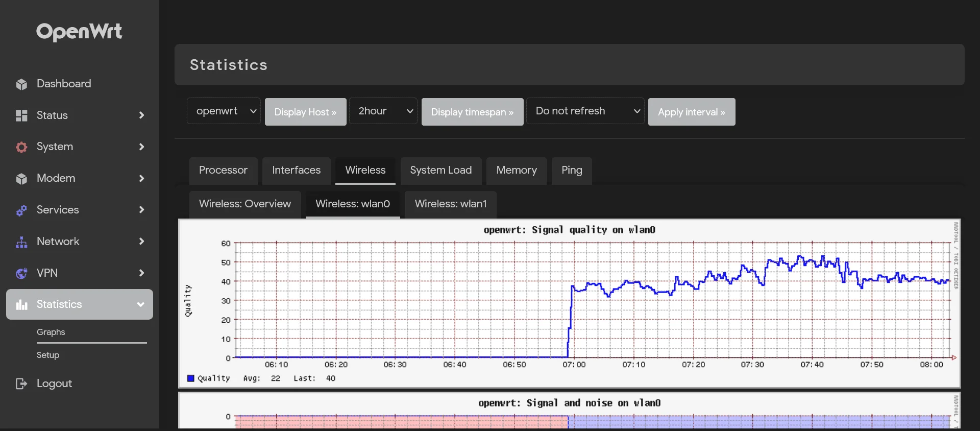
Task: Expand the Modem menu chevron
Action: (x=141, y=178)
